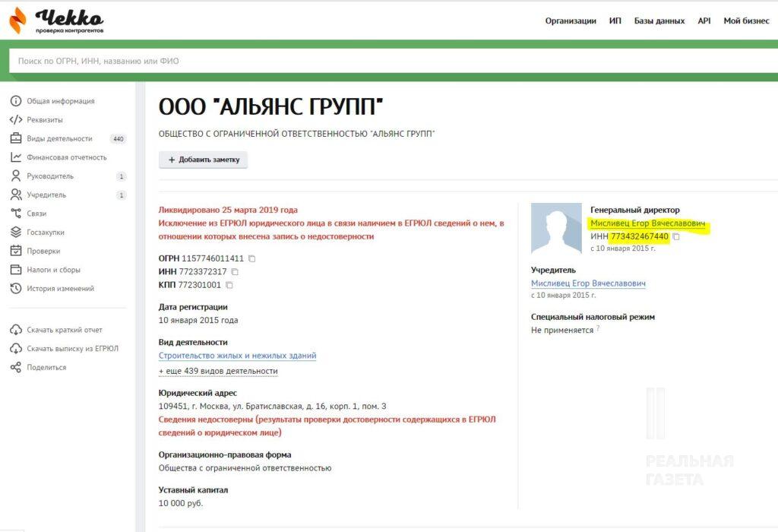Copy the ОГРН number via copy icon

(252, 258)
